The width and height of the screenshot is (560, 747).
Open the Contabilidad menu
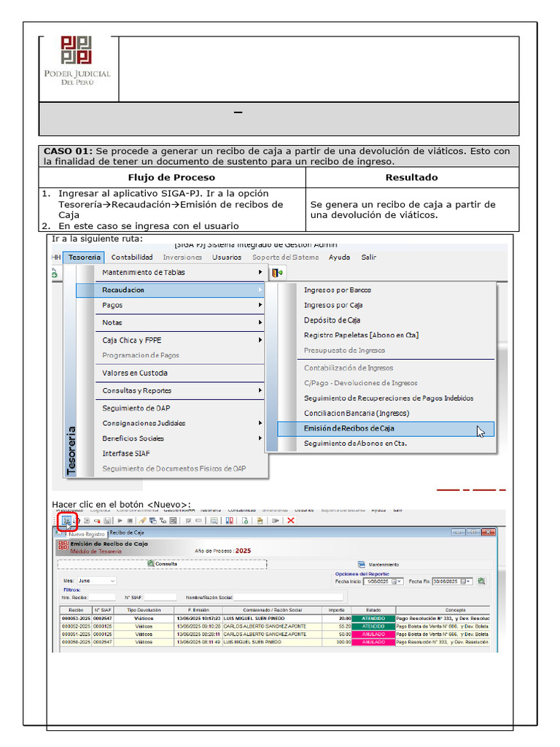click(x=132, y=258)
